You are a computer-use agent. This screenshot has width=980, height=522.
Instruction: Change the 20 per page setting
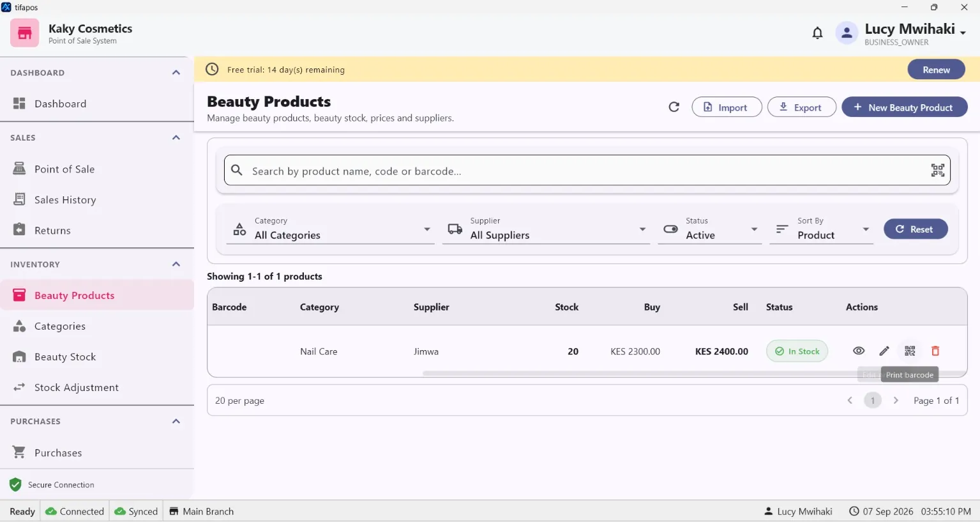point(239,401)
